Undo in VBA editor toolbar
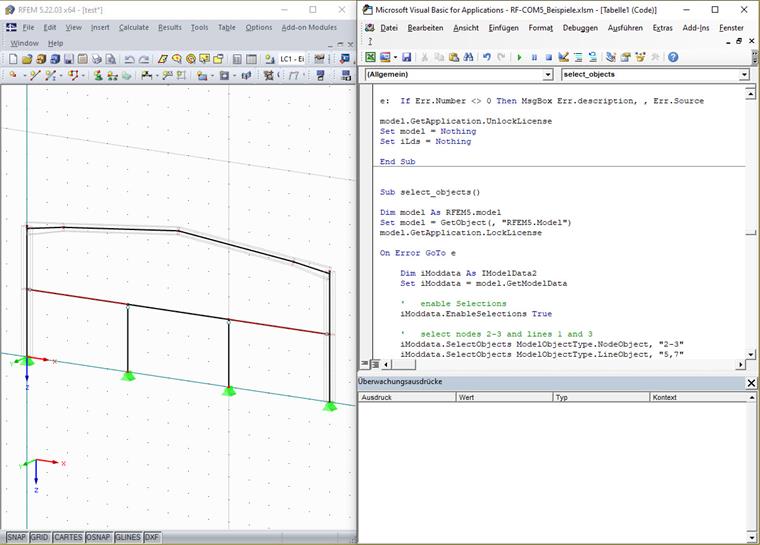 point(487,57)
